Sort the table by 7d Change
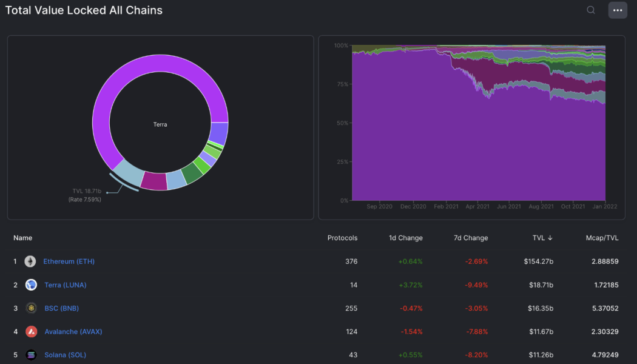This screenshot has width=637, height=364. pos(470,238)
